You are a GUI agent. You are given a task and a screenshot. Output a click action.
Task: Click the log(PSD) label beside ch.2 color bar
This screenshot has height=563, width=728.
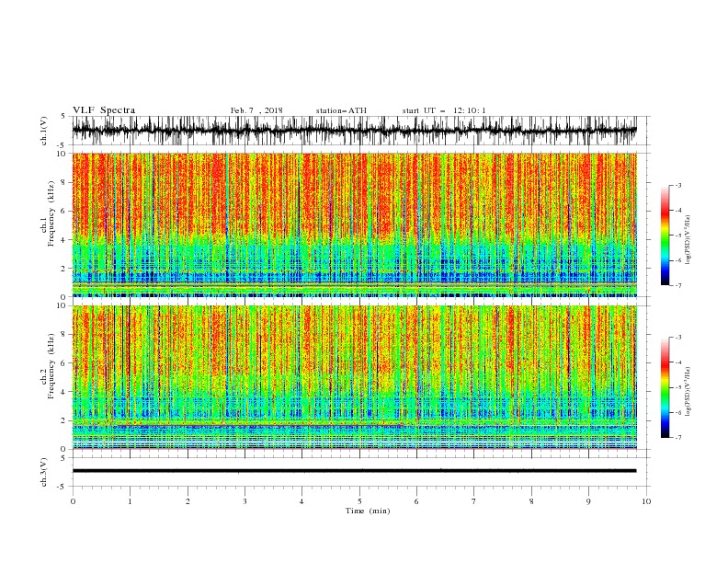(x=688, y=392)
